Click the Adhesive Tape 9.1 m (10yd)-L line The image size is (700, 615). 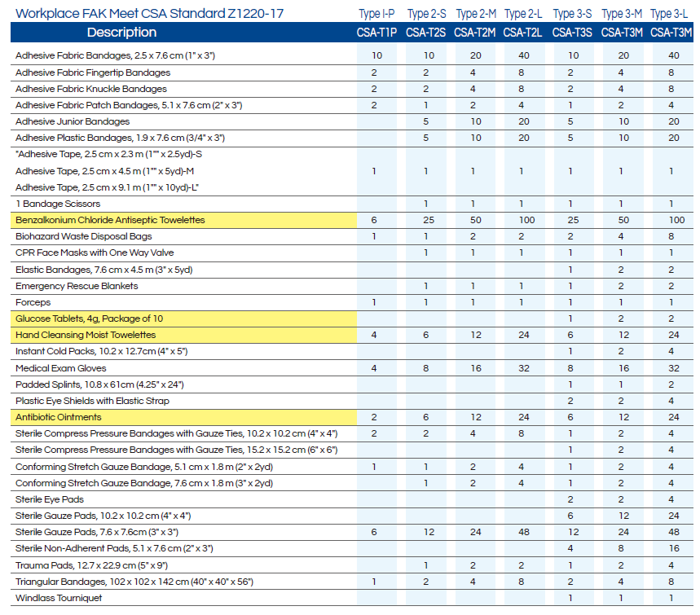[107, 187]
